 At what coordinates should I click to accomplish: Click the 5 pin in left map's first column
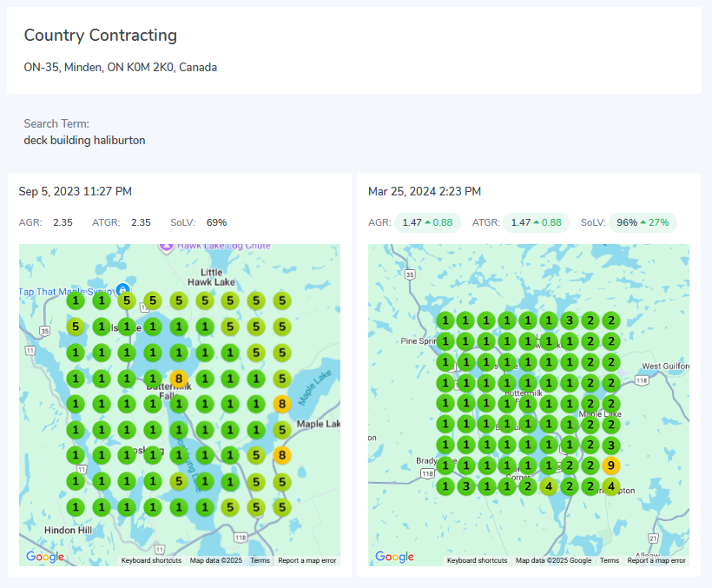[76, 327]
